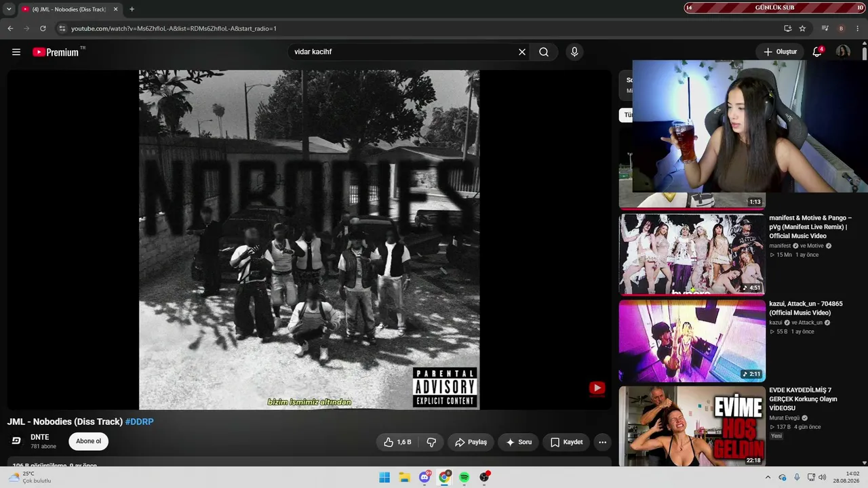Open the Windows Start menu
The width and height of the screenshot is (868, 488).
coord(384,477)
